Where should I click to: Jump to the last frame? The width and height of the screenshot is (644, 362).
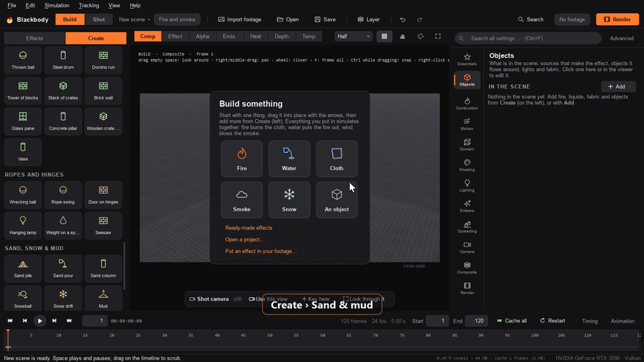pos(69,321)
